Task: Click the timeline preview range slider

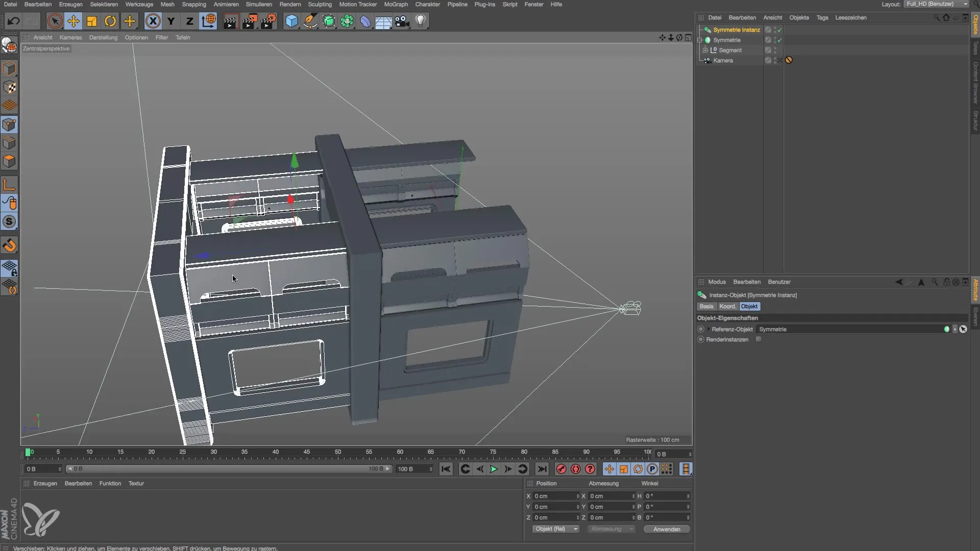Action: click(230, 469)
